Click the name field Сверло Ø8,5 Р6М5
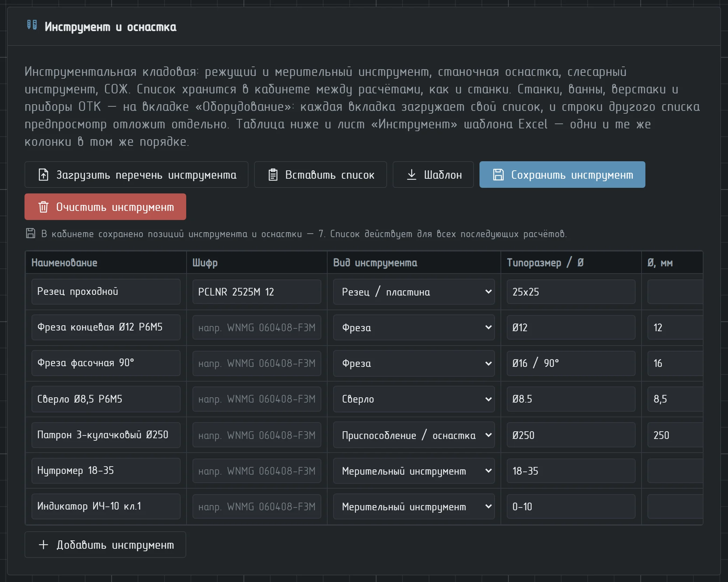 [106, 399]
